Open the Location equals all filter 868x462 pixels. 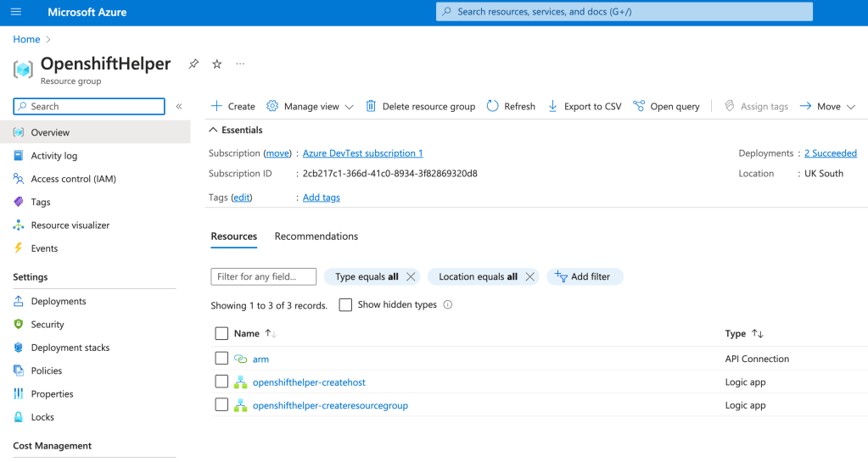pos(479,276)
